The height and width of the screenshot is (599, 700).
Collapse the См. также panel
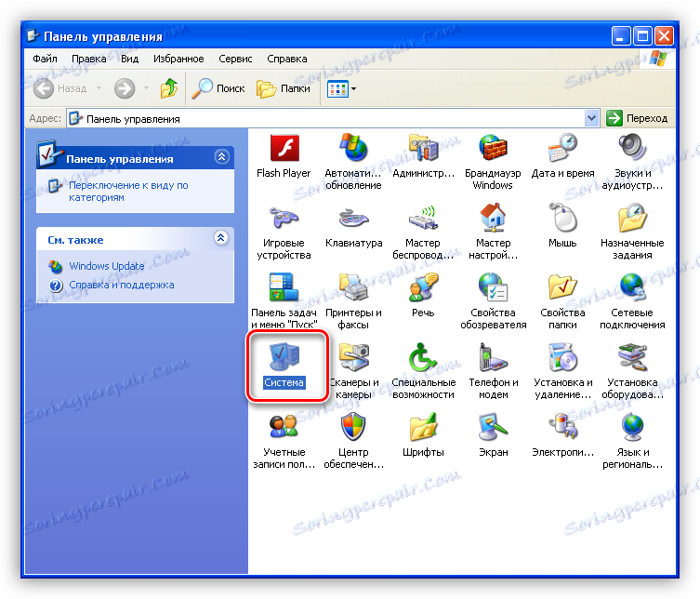click(x=221, y=237)
